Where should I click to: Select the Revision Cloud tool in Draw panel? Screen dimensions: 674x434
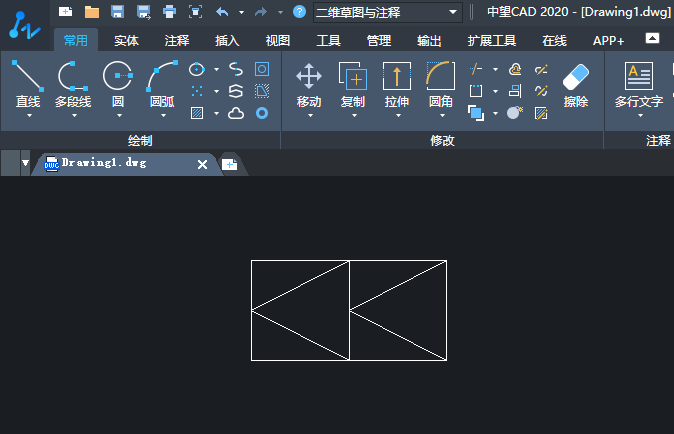click(x=236, y=113)
